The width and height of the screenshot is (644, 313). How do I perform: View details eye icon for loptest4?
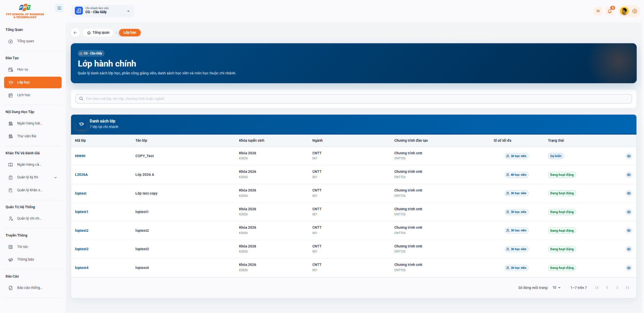click(629, 268)
